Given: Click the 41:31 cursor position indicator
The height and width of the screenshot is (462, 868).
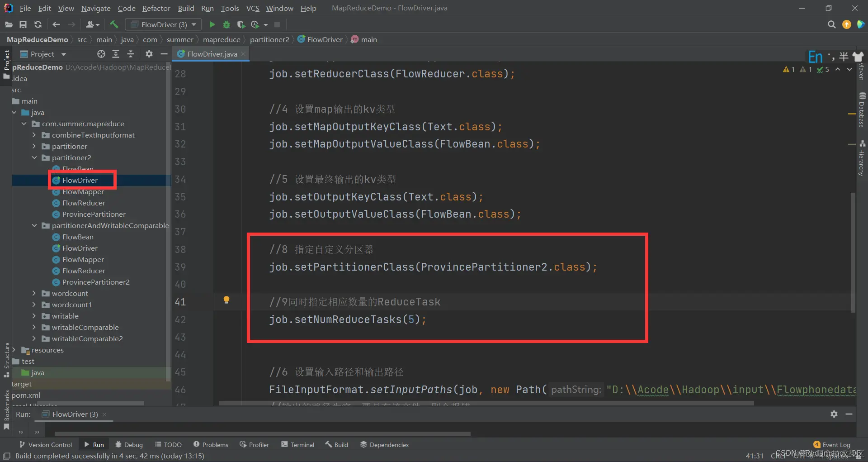Looking at the screenshot, I should (755, 456).
